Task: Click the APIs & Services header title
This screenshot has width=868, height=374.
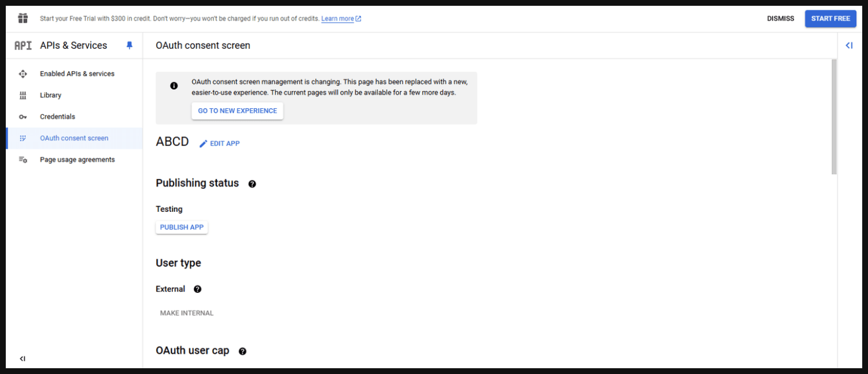Action: pyautogui.click(x=73, y=45)
